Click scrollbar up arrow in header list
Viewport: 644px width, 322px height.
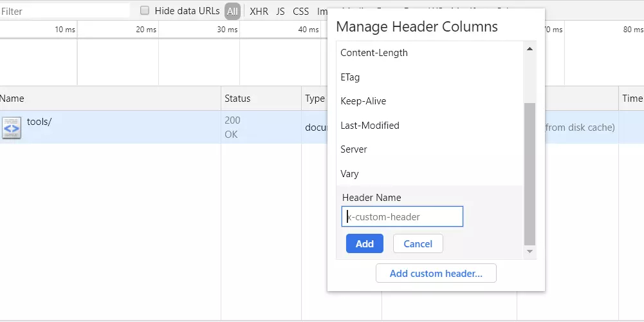529,49
